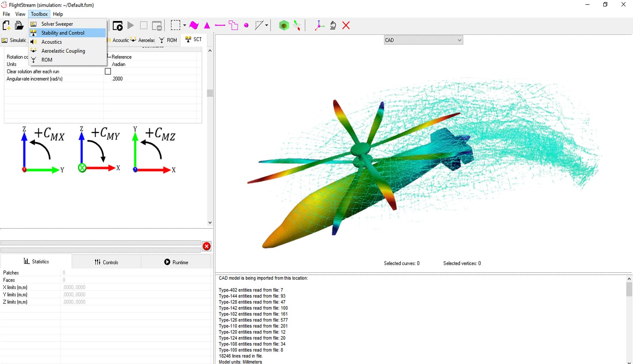Click the log panel scrollbar down arrow
The image size is (633, 364).
click(x=629, y=362)
